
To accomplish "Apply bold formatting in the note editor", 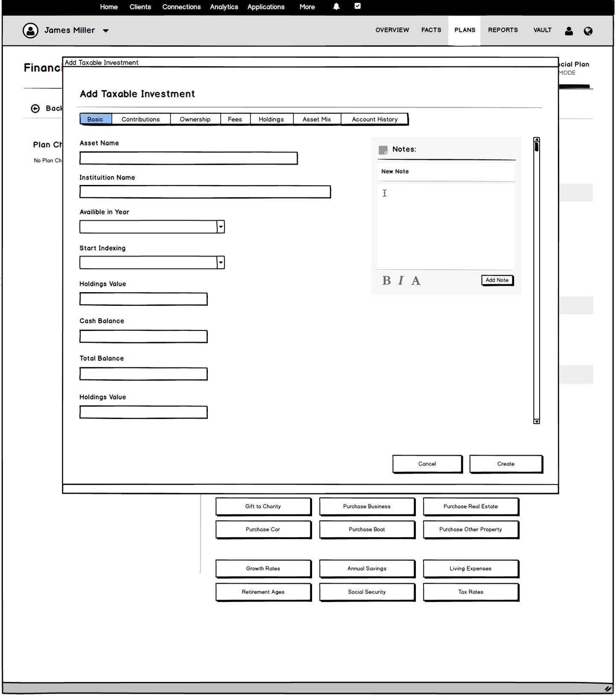I will pos(386,281).
